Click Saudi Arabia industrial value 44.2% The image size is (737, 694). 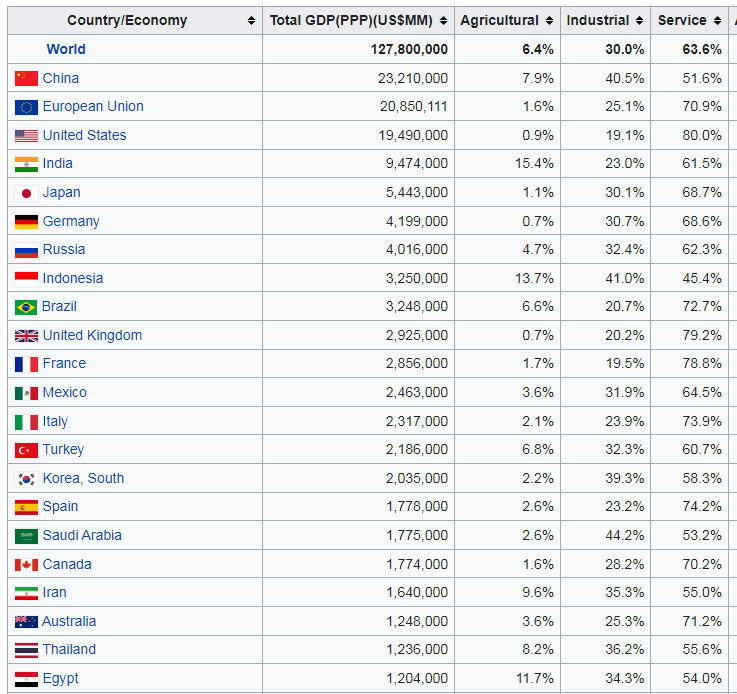625,536
